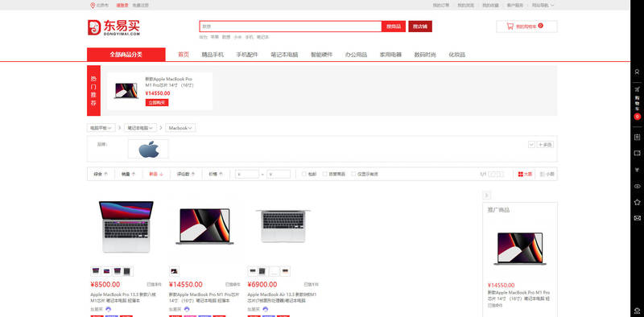This screenshot has height=317, width=644.
Task: Select first variant thumbnail of ¥6900 MacBook Air
Action: pyautogui.click(x=253, y=271)
